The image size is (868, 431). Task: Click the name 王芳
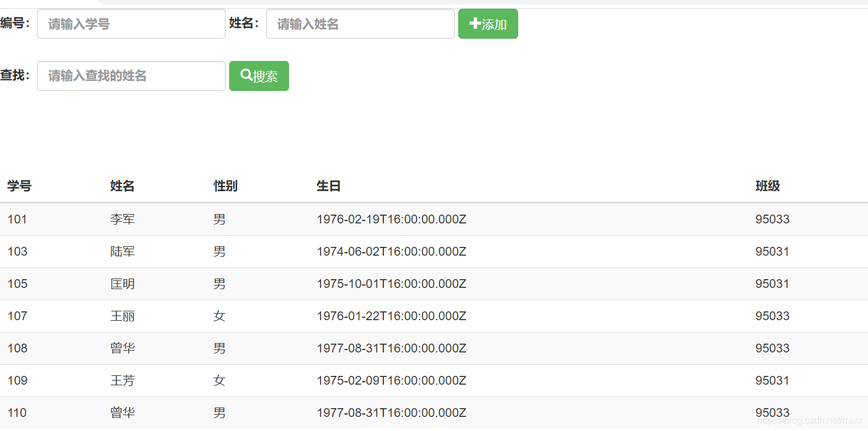[x=122, y=381]
